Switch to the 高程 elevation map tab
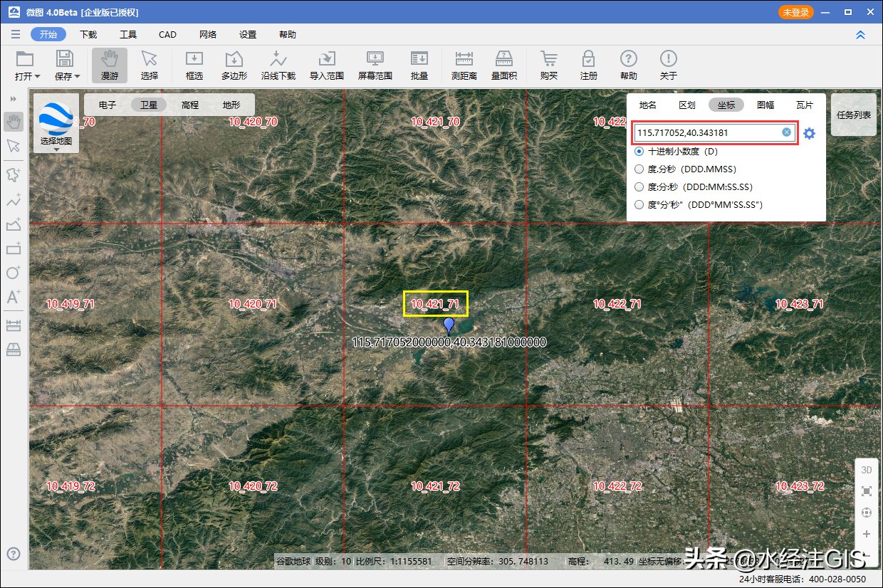This screenshot has width=883, height=588. coord(190,105)
